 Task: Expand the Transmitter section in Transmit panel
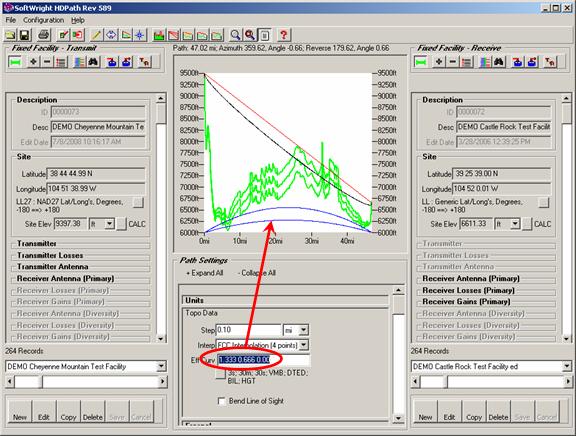click(37, 244)
